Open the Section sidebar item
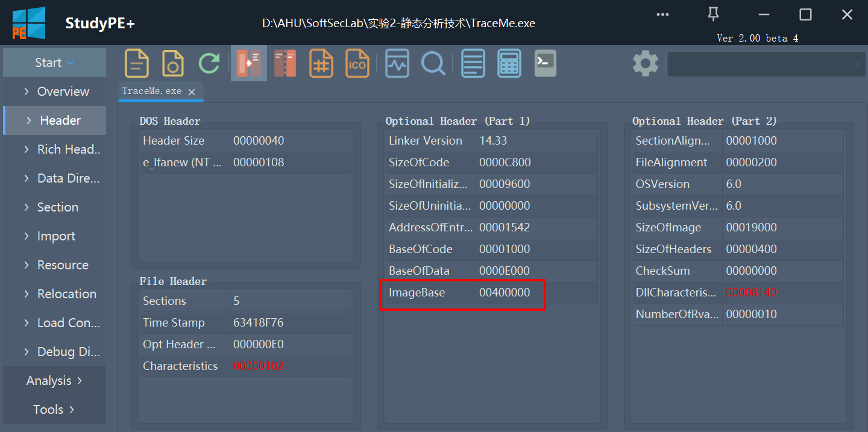868x432 pixels. coord(54,207)
